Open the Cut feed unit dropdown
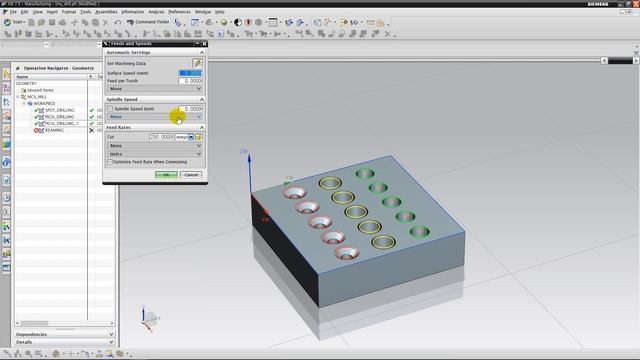Screen dimensions: 640x360 coord(191,137)
